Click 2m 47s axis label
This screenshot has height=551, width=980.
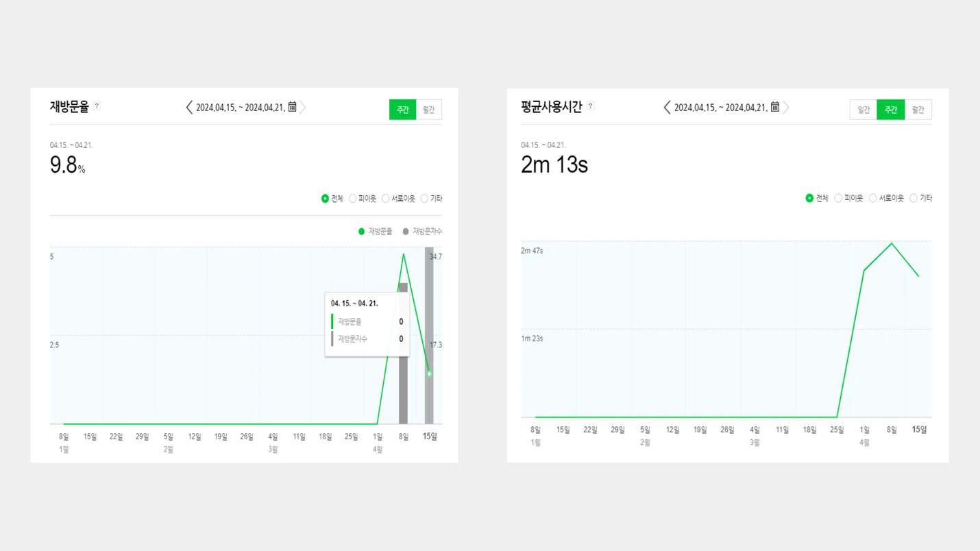click(532, 251)
